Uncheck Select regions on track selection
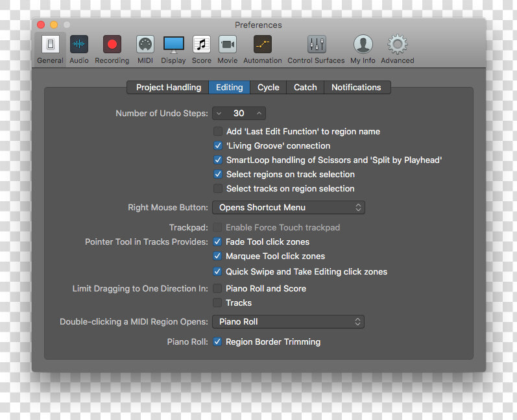This screenshot has width=517, height=420. pos(217,174)
